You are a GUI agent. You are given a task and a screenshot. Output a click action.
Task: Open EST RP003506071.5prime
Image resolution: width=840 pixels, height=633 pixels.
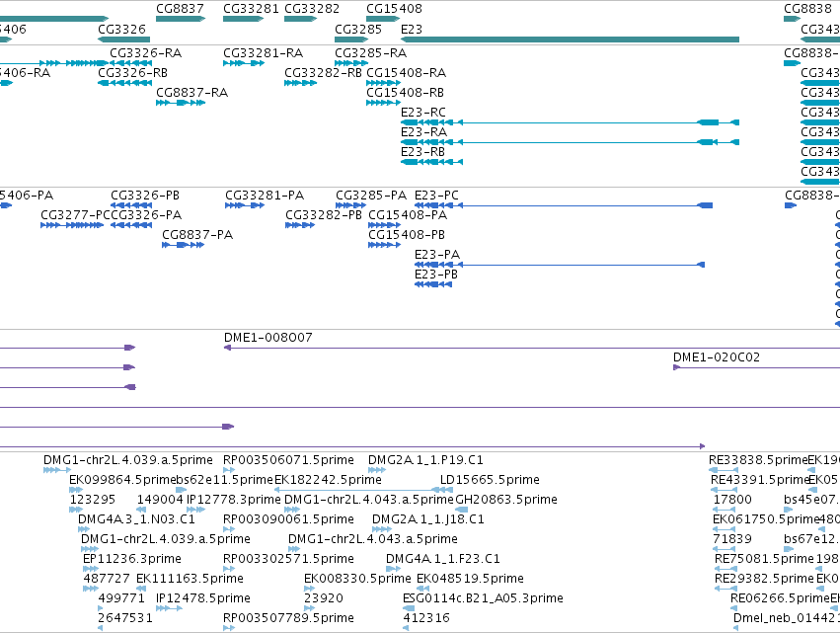point(229,470)
